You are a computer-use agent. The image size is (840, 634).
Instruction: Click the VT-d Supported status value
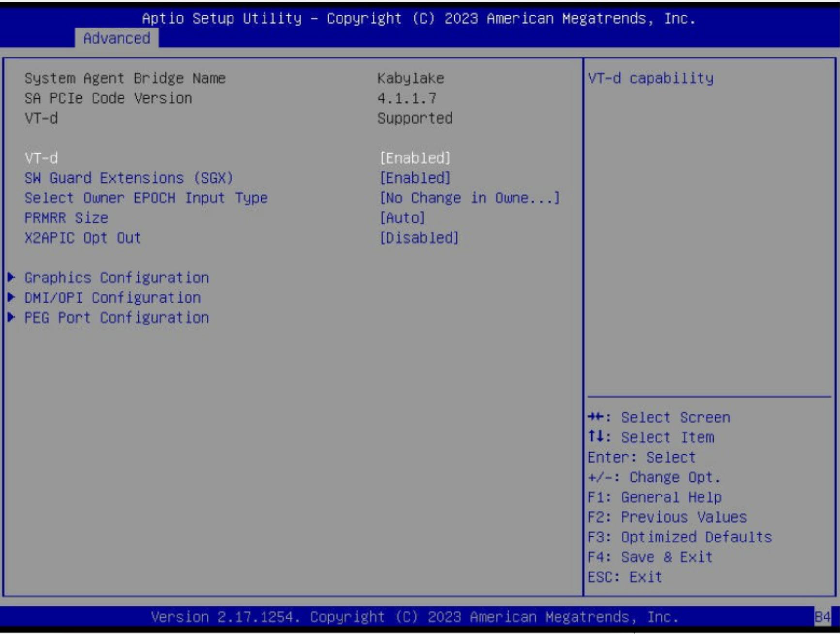coord(415,118)
